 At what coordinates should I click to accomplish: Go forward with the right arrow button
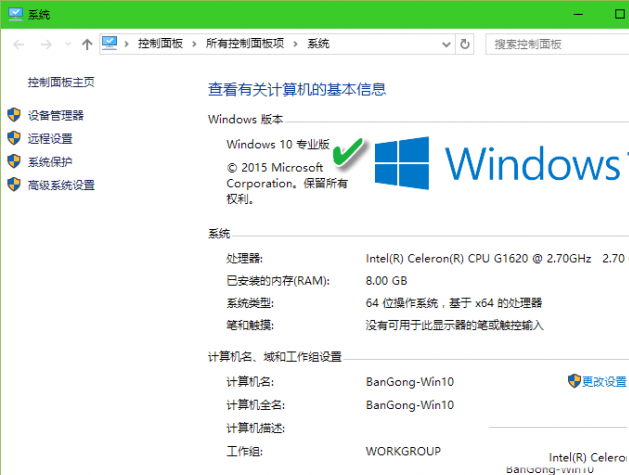pyautogui.click(x=46, y=44)
